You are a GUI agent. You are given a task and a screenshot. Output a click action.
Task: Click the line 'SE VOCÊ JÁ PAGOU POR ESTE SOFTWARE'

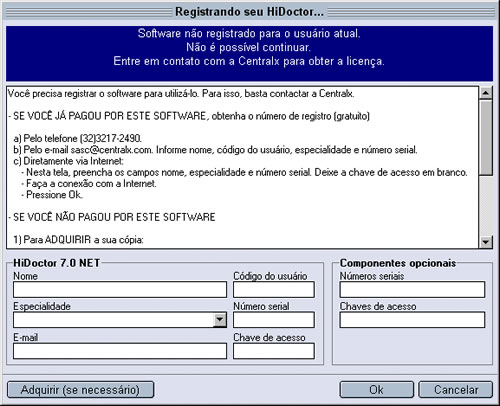109,116
